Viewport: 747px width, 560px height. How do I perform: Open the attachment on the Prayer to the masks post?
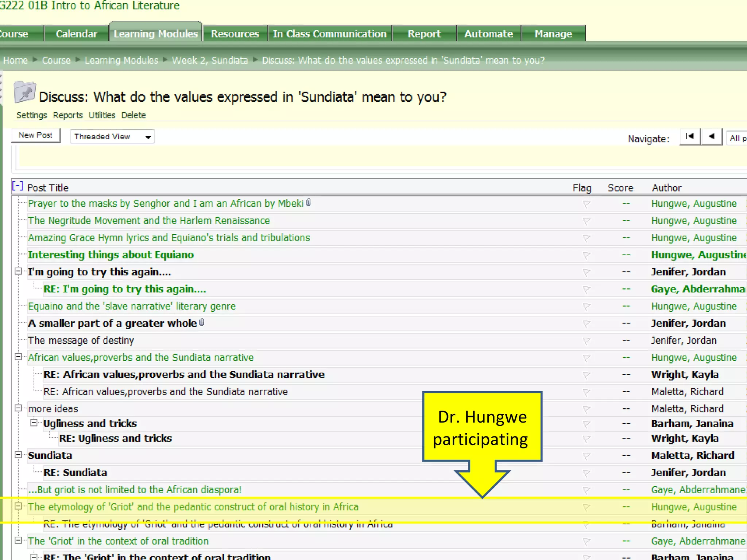(308, 203)
